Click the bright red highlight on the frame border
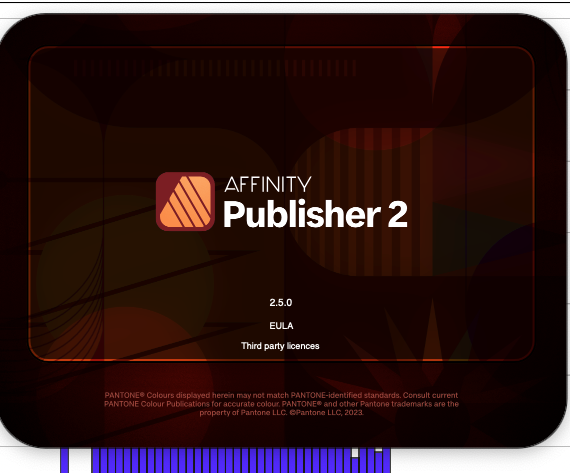The image size is (570, 473). (x=441, y=47)
